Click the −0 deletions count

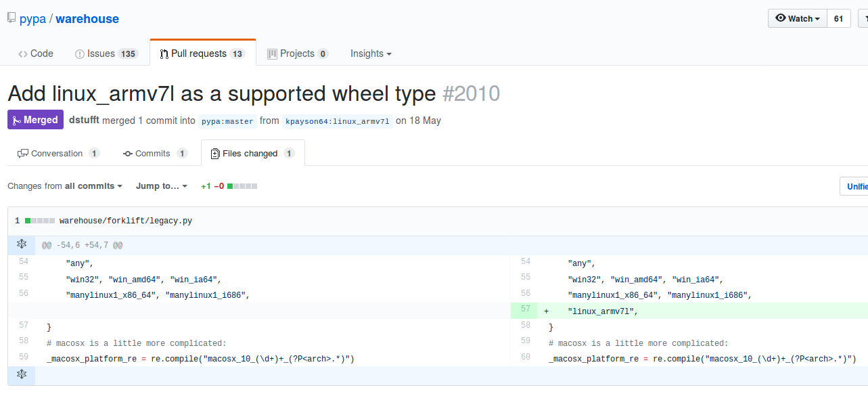[219, 186]
